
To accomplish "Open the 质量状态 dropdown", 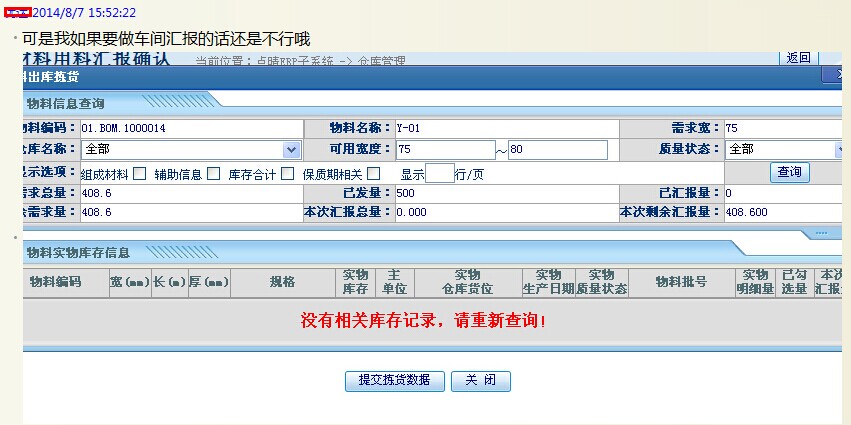I will click(786, 149).
